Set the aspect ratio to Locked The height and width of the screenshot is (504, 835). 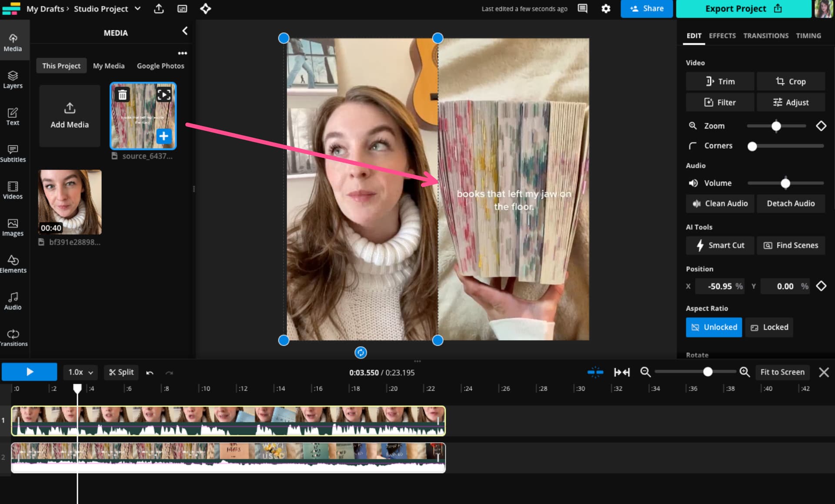[769, 327]
